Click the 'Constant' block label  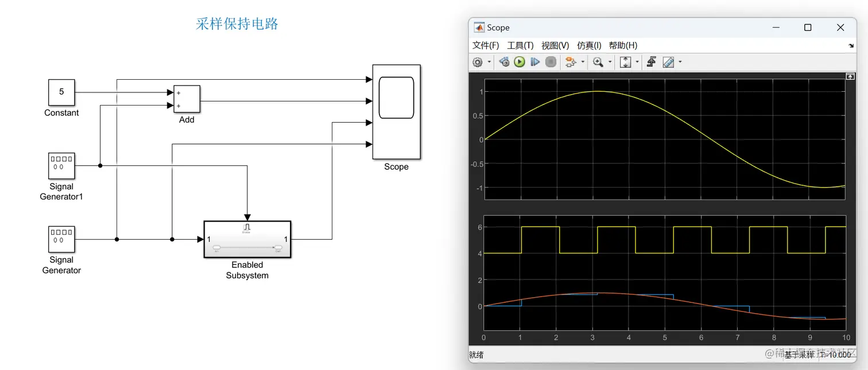click(61, 113)
